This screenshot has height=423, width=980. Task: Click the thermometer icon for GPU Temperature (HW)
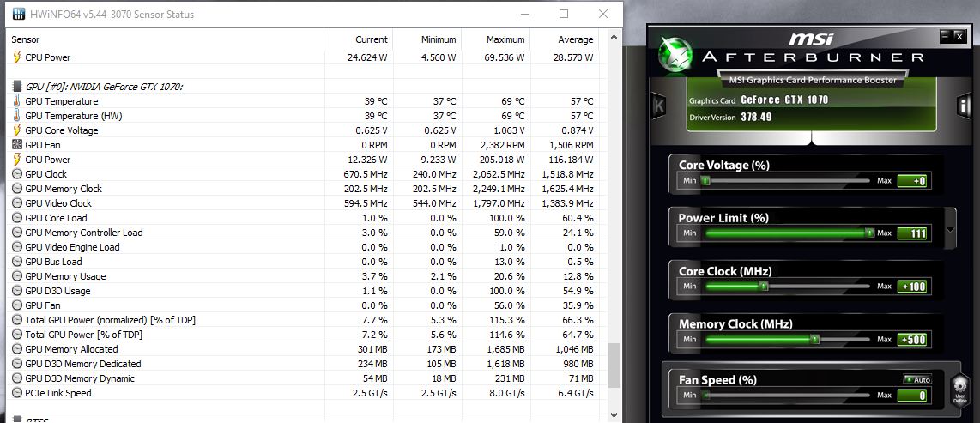[17, 116]
